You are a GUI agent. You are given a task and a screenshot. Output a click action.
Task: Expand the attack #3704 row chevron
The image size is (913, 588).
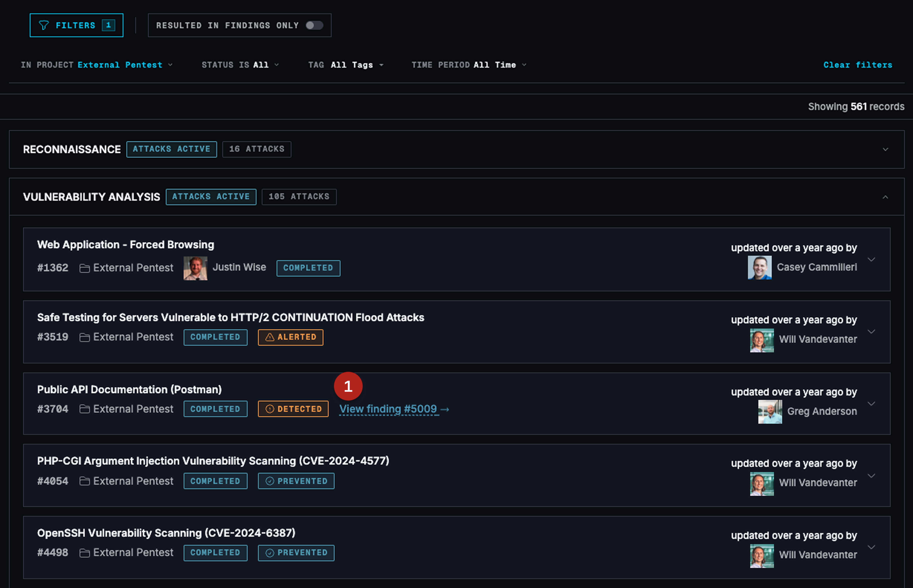pyautogui.click(x=871, y=404)
